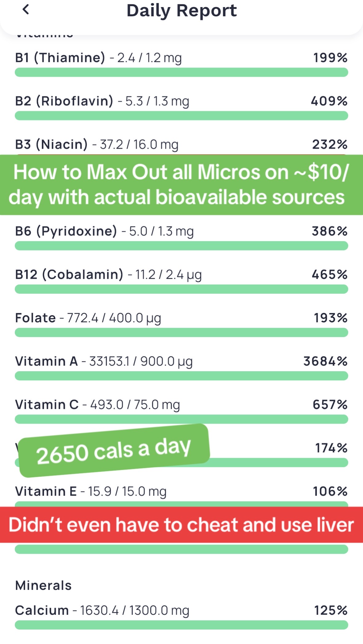Screen dimensions: 363x644
Task: Tap the B2 (Riboflavin) progress bar
Action: click(x=181, y=116)
